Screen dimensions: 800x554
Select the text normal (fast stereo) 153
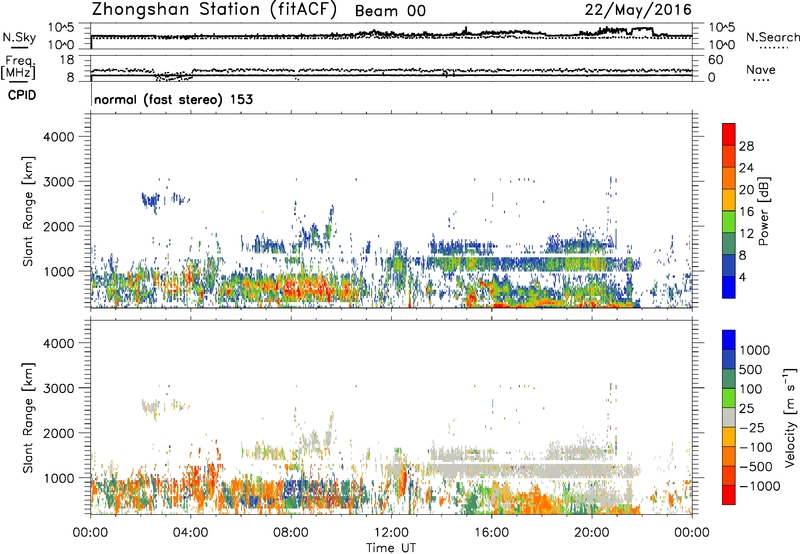tap(173, 99)
